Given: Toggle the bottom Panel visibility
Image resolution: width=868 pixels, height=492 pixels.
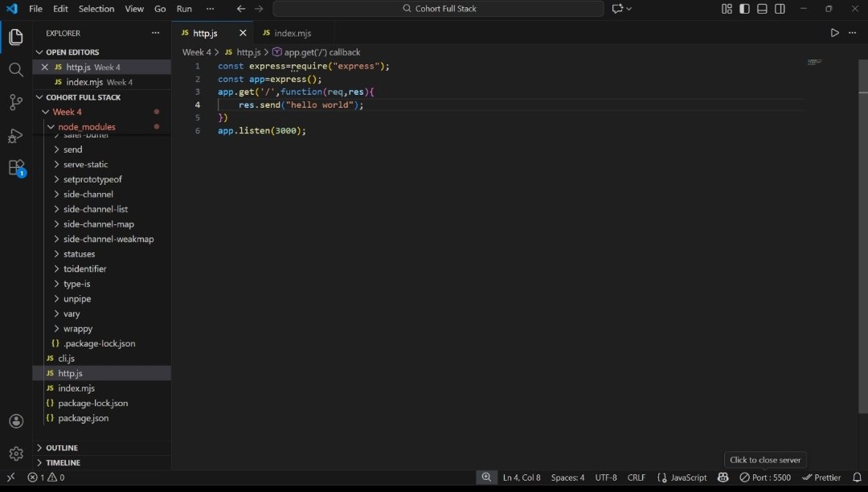Looking at the screenshot, I should coord(762,9).
